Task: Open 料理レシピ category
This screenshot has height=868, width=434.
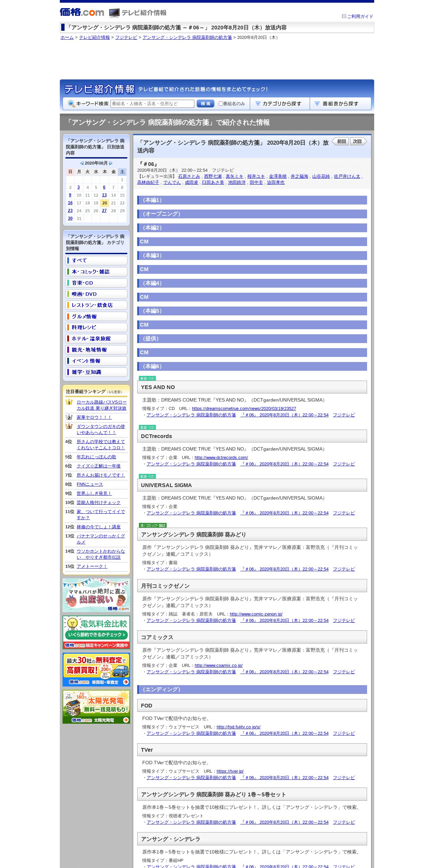Action: click(96, 327)
